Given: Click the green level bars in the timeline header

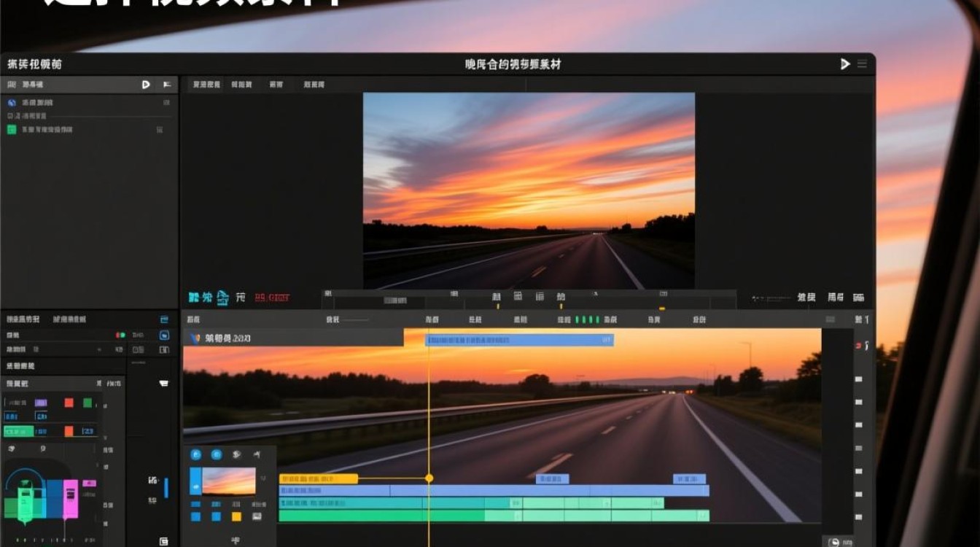Looking at the screenshot, I should (587, 319).
